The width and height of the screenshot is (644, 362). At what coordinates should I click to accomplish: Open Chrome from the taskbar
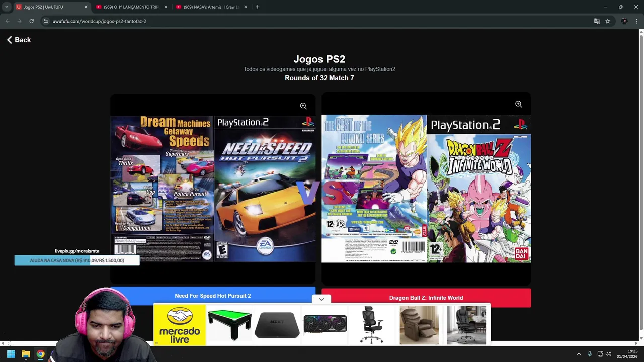click(x=40, y=354)
